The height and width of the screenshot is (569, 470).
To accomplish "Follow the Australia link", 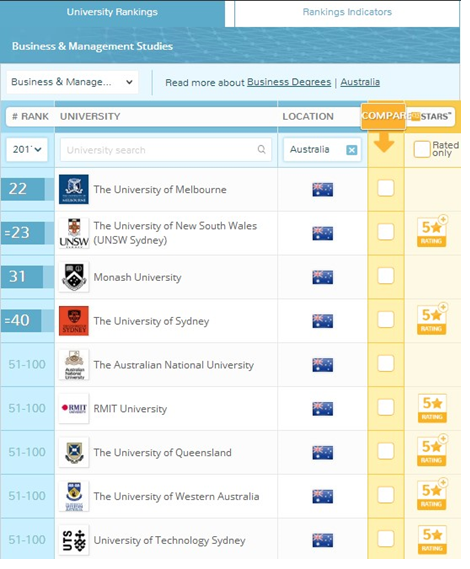I will [x=360, y=82].
